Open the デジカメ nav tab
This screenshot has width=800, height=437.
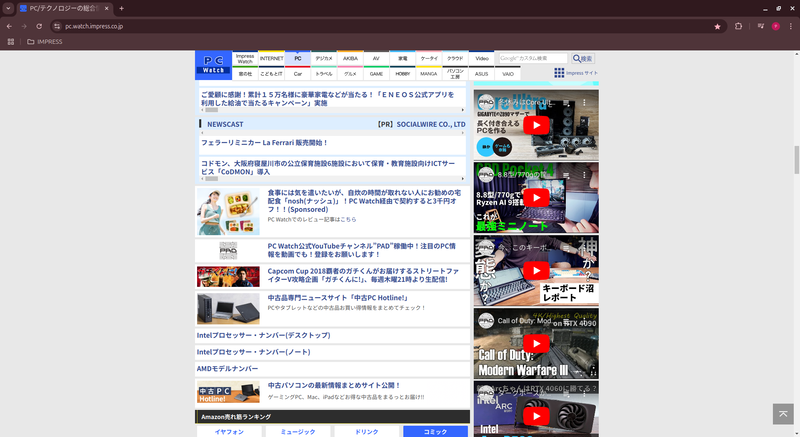click(x=324, y=59)
